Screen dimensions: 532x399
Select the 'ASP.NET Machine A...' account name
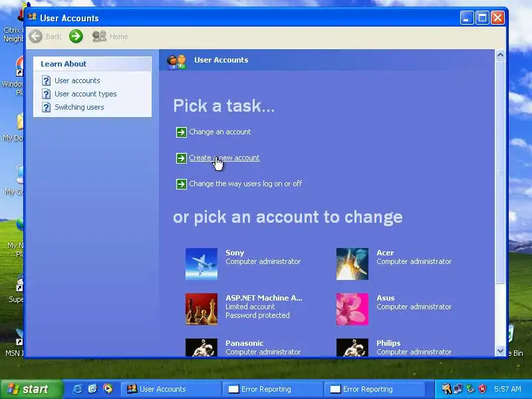(x=264, y=298)
